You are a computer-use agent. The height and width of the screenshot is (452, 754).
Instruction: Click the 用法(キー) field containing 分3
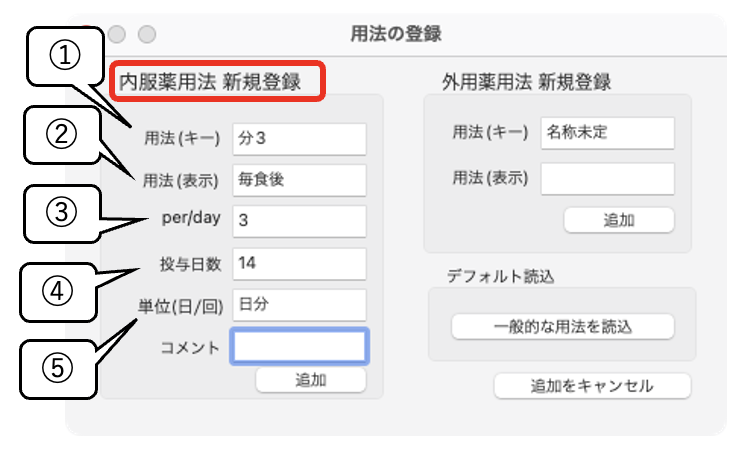point(298,139)
